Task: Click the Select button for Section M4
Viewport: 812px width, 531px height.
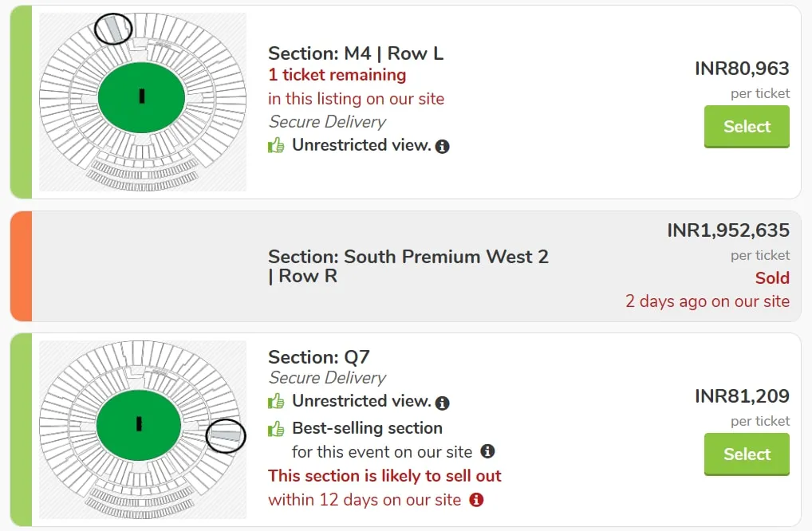Action: pos(747,127)
